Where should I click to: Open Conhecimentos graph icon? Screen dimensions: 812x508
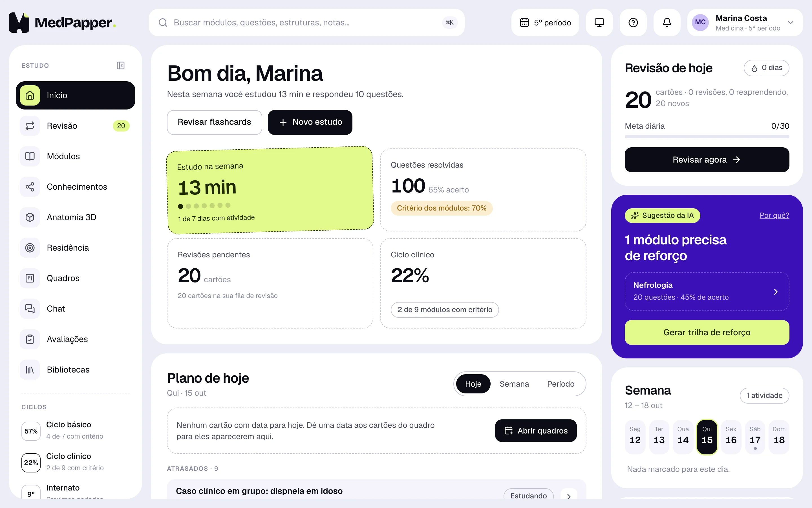(30, 187)
